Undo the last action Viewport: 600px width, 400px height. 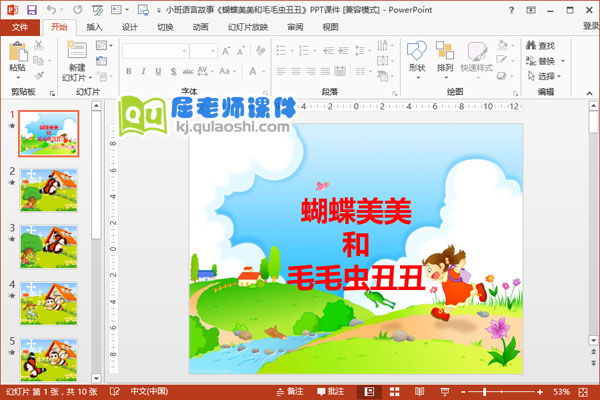51,10
